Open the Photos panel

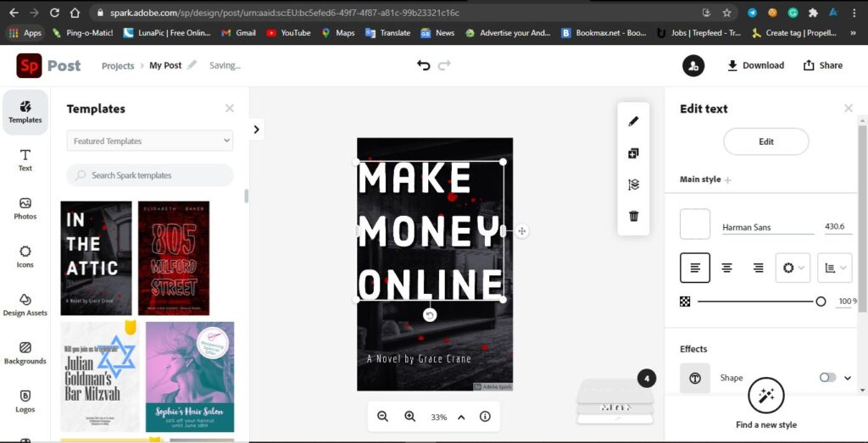(25, 208)
